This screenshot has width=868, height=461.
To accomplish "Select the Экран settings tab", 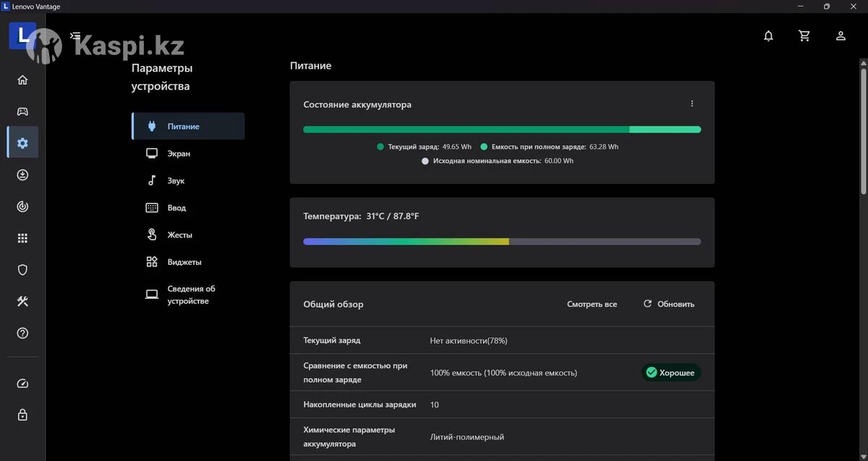I will click(x=179, y=153).
